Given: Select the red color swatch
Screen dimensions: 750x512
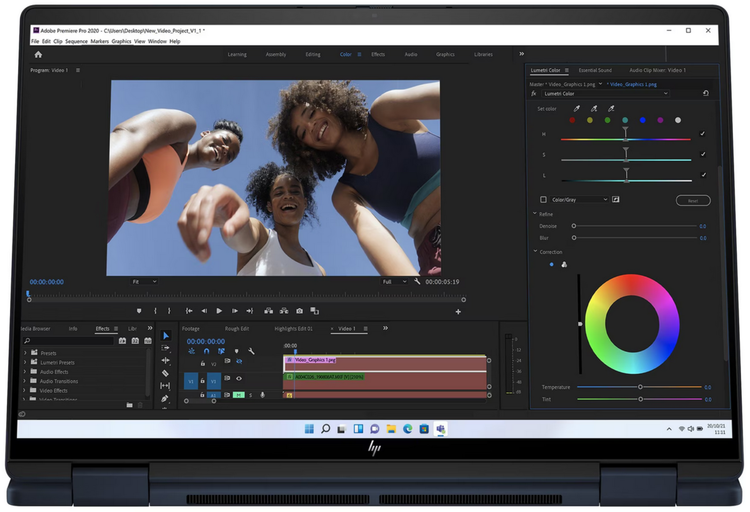Looking at the screenshot, I should [x=572, y=120].
